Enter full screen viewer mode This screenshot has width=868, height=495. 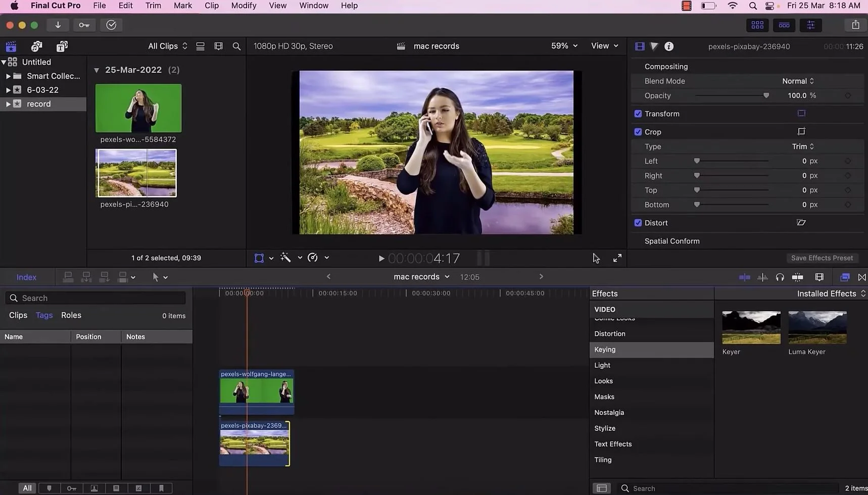click(x=617, y=258)
